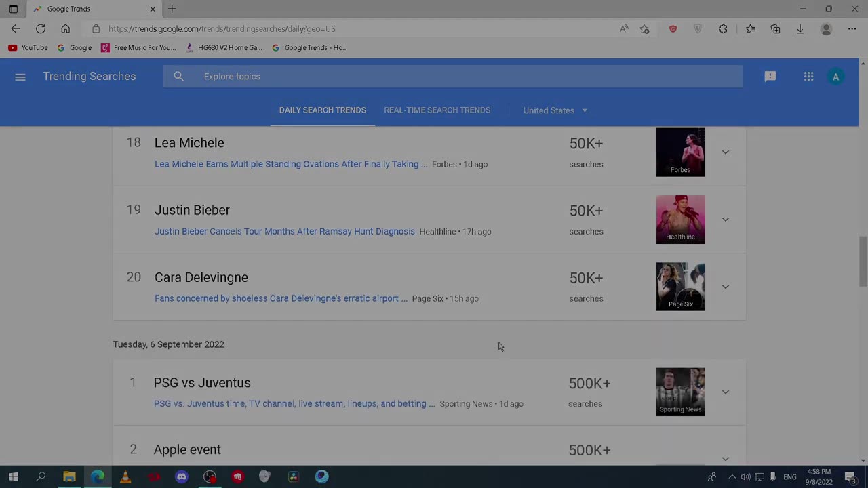This screenshot has height=488, width=868.
Task: Click the Explore topics search field
Action: [x=453, y=77]
